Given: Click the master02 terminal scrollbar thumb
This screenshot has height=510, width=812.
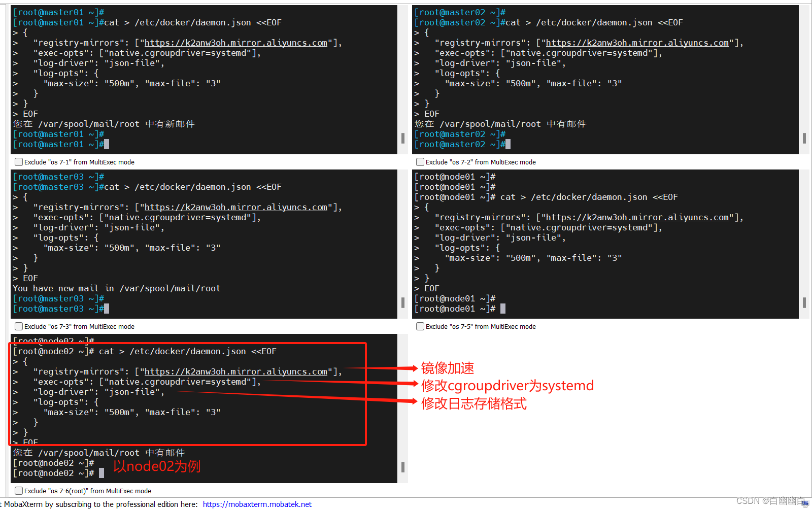Looking at the screenshot, I should [x=804, y=138].
